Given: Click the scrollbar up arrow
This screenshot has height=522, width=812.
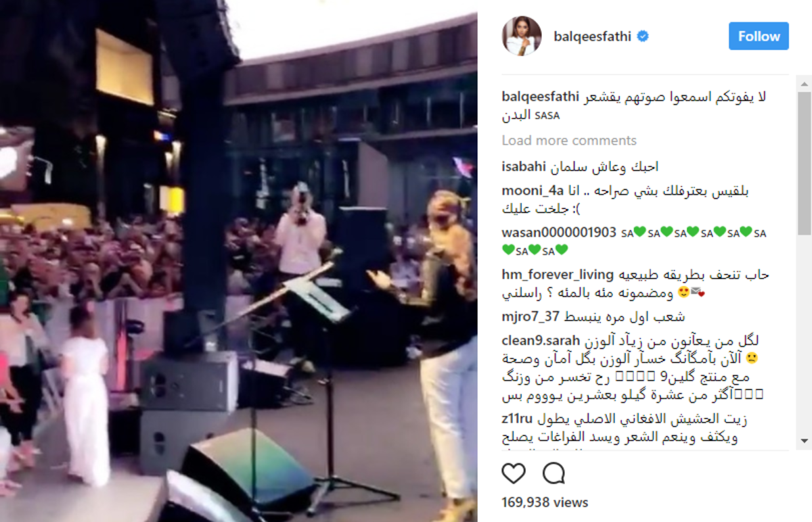Looking at the screenshot, I should tap(805, 80).
